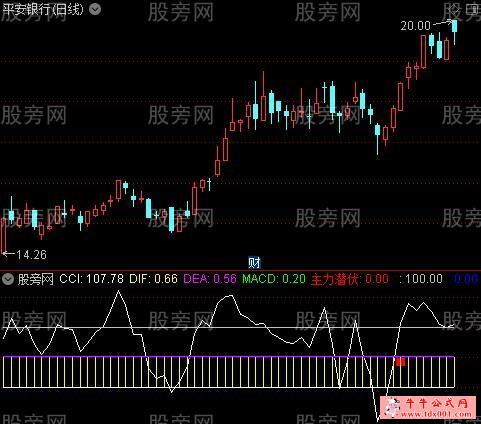Click the red 主力潜伏 signal block

(401, 361)
